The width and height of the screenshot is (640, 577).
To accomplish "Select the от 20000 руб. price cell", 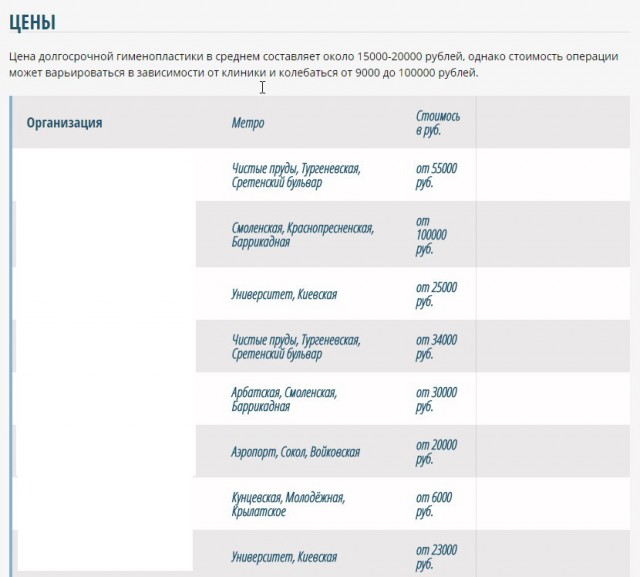I will (436, 452).
